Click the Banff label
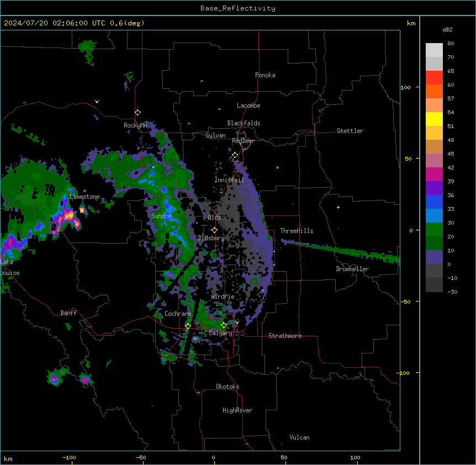 [68, 313]
